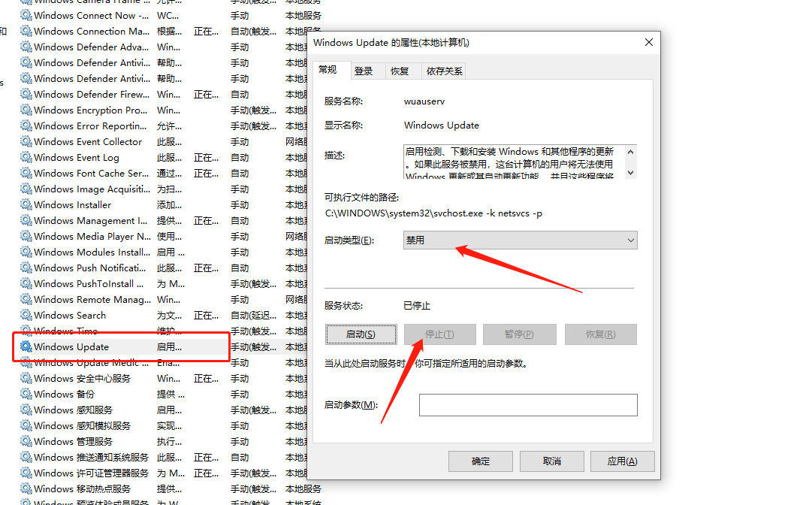The image size is (812, 505).
Task: Open the 依存关系 tab
Action: pos(445,70)
